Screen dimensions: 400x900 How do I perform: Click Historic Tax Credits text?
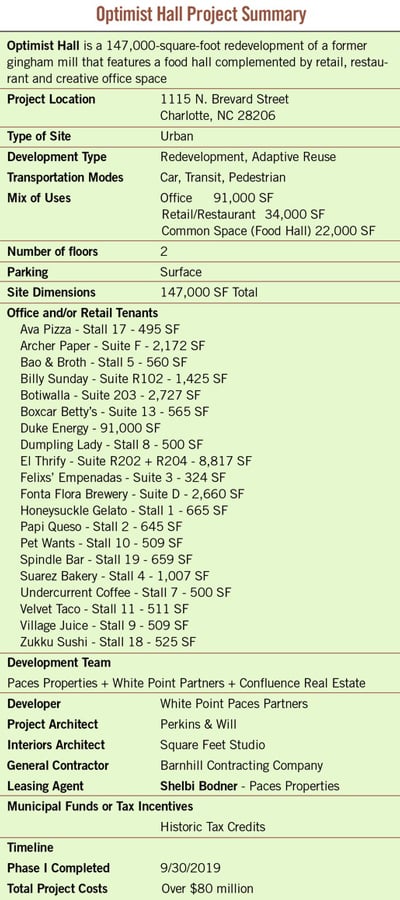(x=213, y=827)
